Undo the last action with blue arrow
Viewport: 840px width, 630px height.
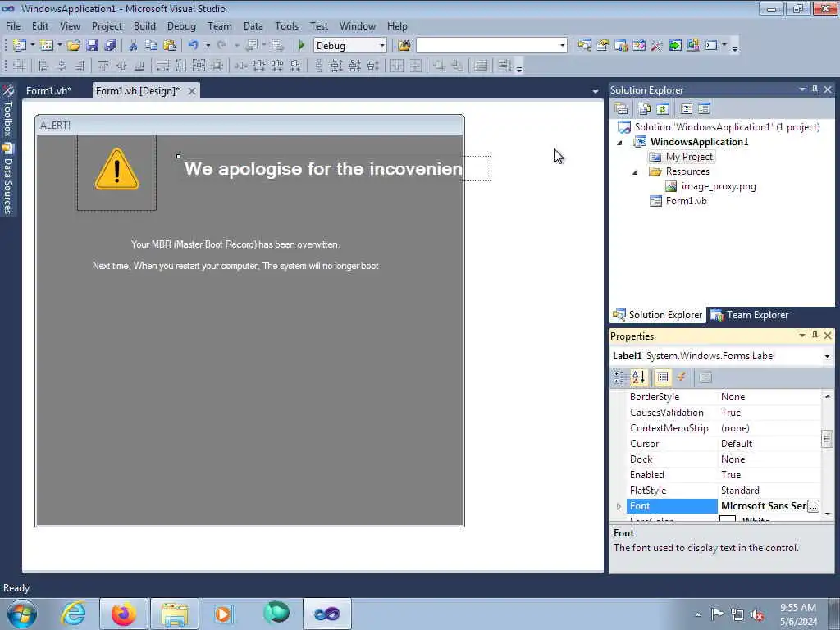tap(194, 46)
